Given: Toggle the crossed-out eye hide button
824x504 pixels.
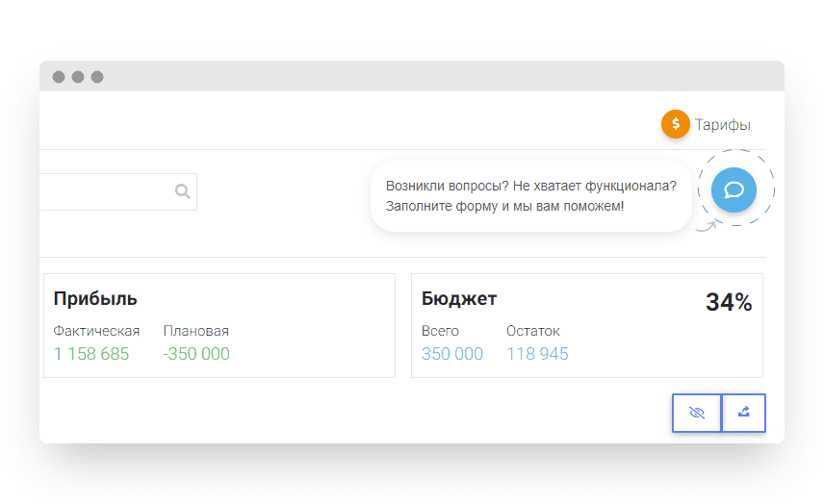Looking at the screenshot, I should pos(697,413).
